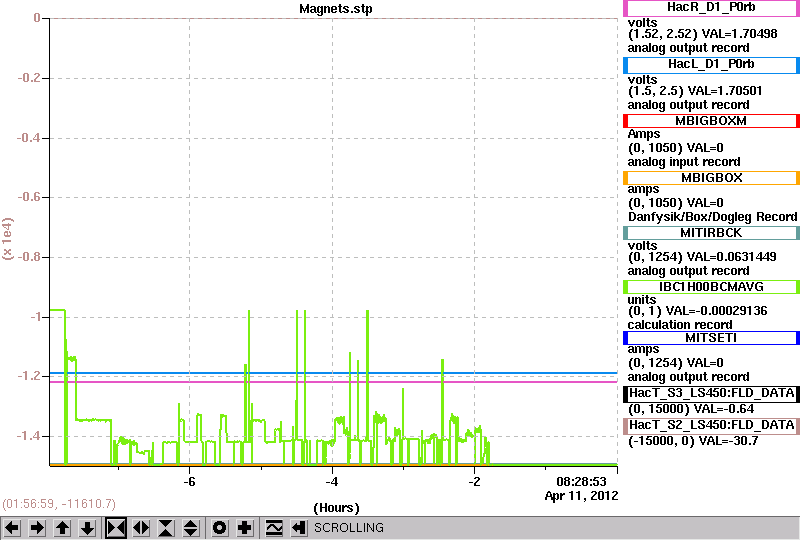Click the -1.2 tick label on the y-axis
This screenshot has height=540, width=800.
point(29,376)
